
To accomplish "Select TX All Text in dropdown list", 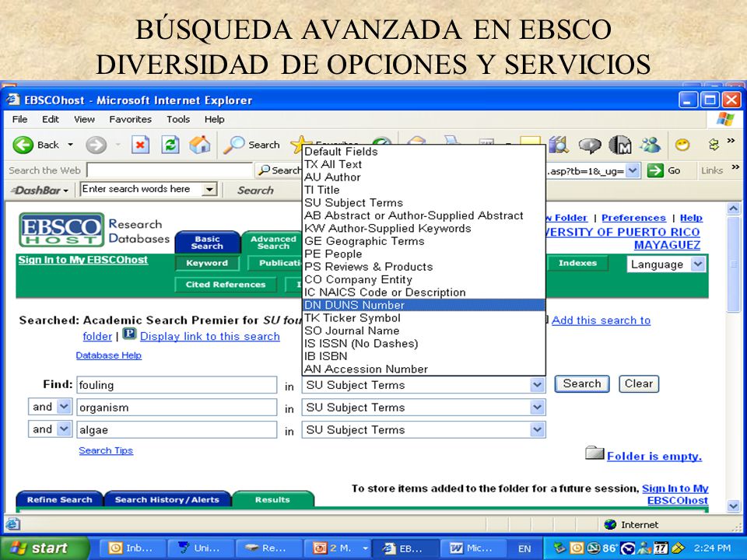I will [424, 164].
